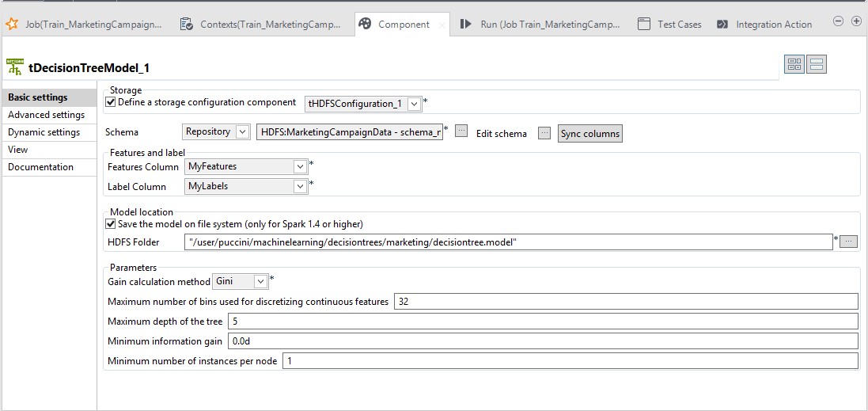
Task: Open Advanced settings in the sidebar
Action: tap(46, 115)
